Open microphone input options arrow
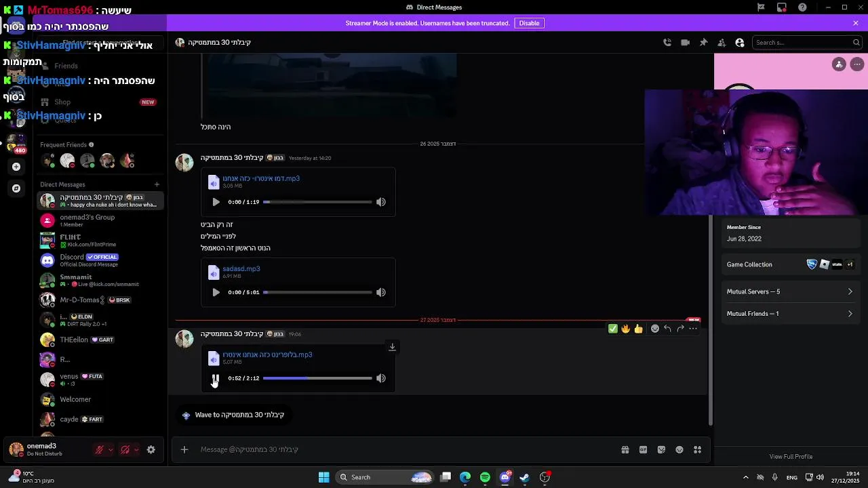The width and height of the screenshot is (868, 488). tap(111, 449)
